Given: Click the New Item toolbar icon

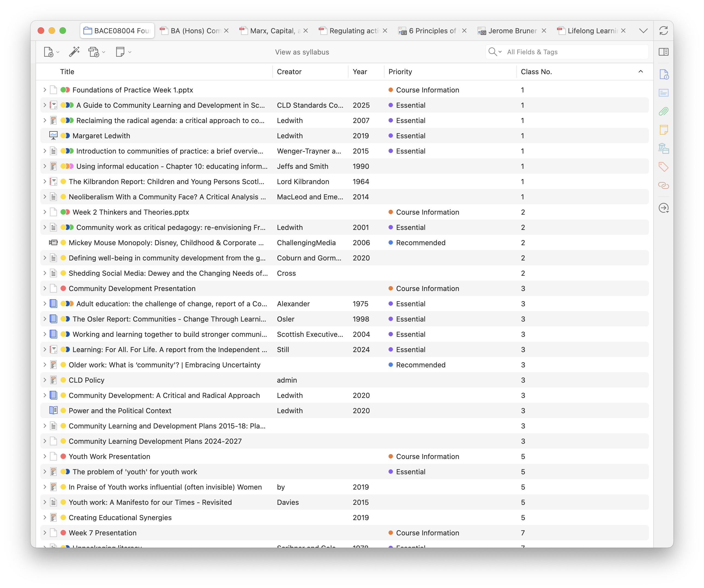Looking at the screenshot, I should coord(49,52).
